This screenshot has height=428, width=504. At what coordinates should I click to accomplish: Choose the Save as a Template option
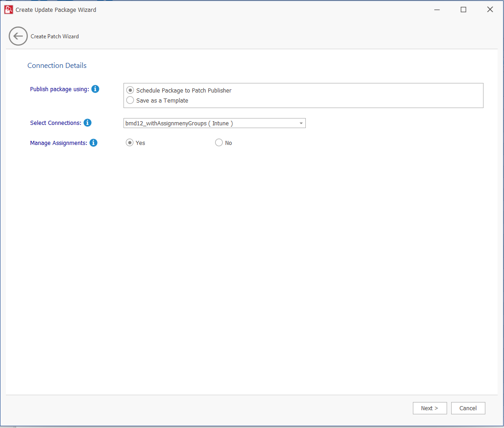pyautogui.click(x=130, y=101)
